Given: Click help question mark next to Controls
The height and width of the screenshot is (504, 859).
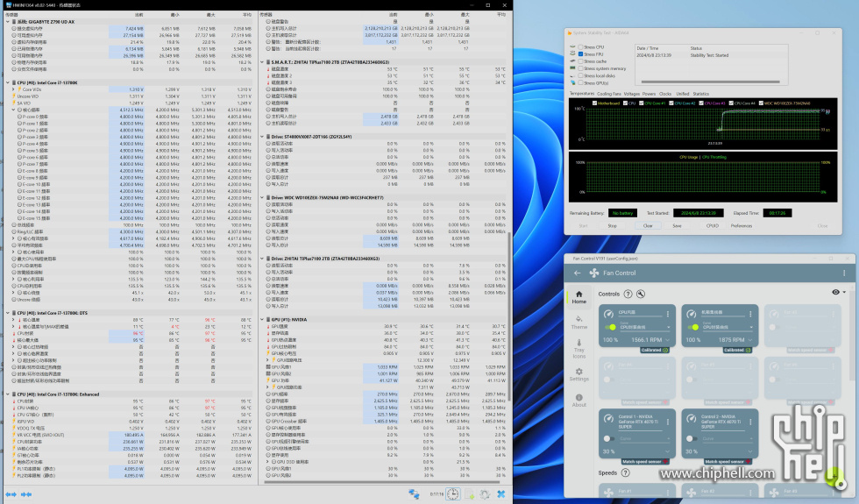Looking at the screenshot, I should coord(628,295).
